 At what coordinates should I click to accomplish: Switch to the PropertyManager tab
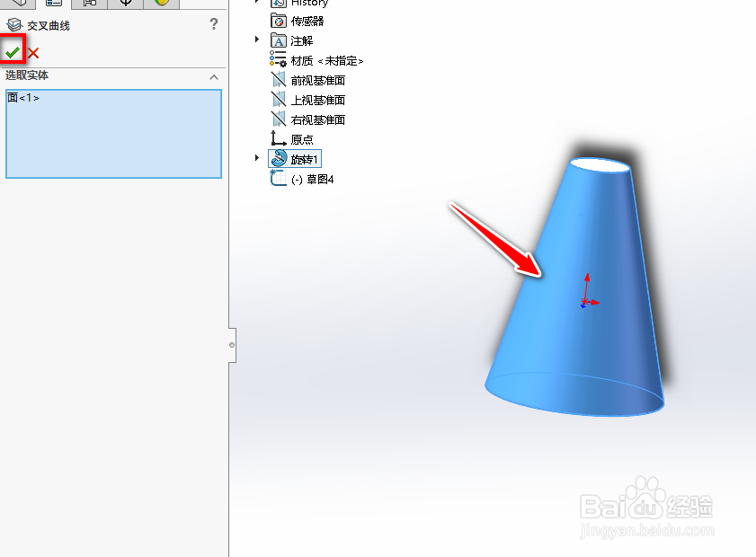click(x=54, y=3)
